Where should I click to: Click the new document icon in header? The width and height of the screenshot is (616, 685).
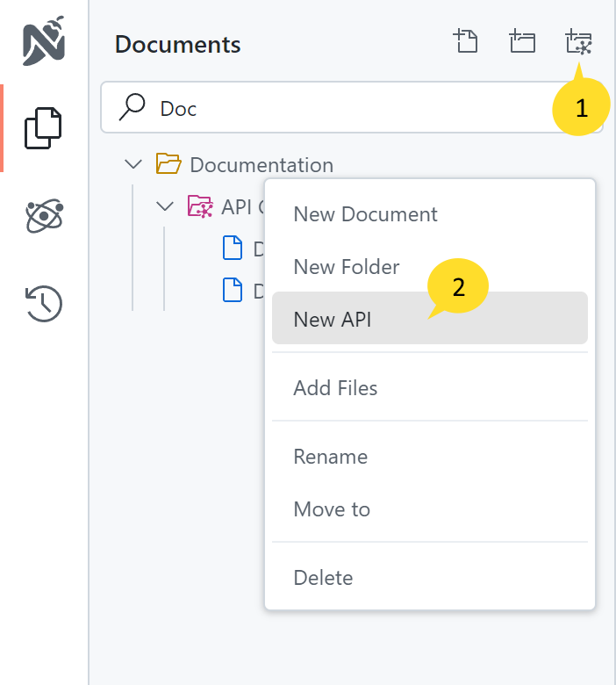tap(465, 42)
